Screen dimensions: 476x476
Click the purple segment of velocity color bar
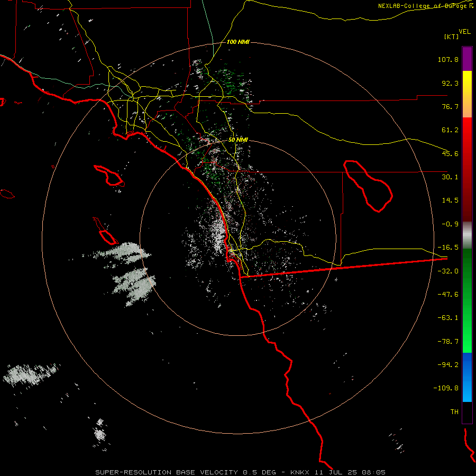467,59
